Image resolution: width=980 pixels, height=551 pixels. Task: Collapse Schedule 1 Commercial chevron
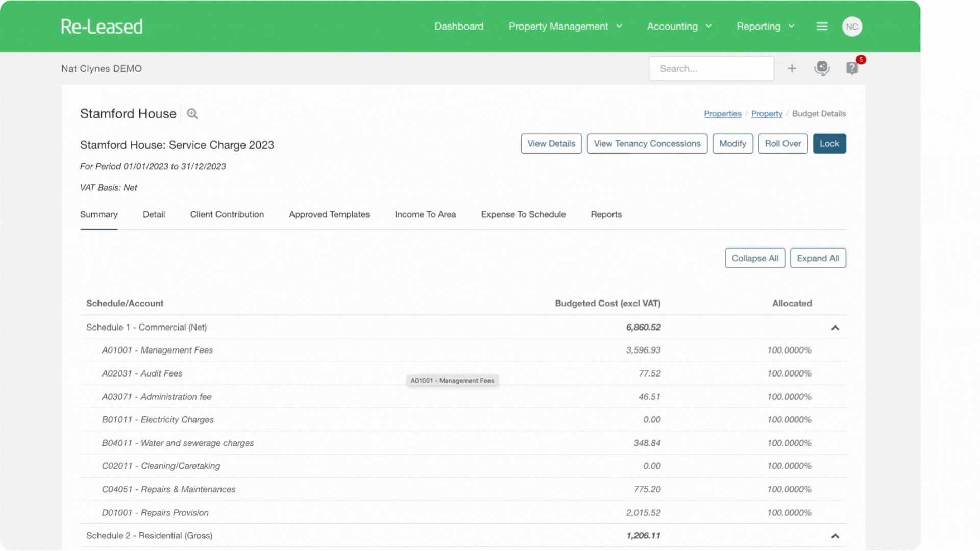[835, 328]
